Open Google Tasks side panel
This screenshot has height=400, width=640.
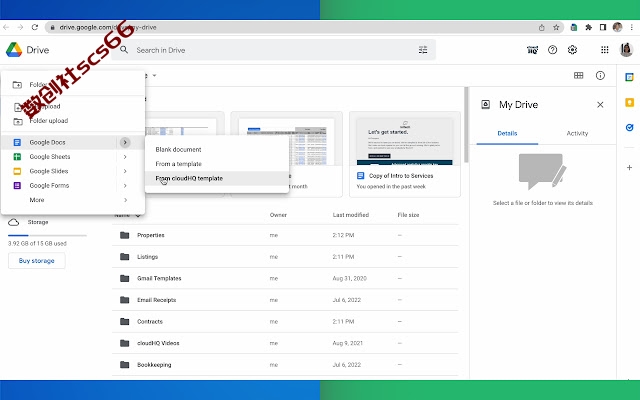click(629, 127)
